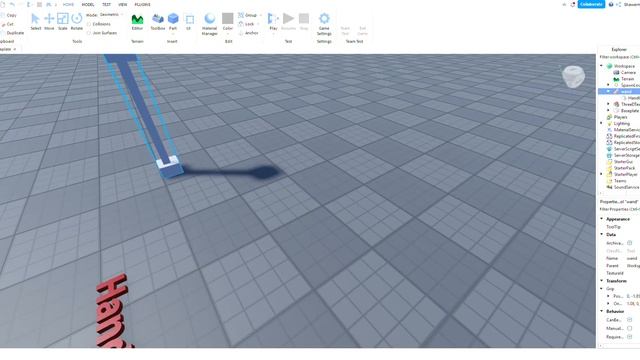Click the Collaborate button

(x=591, y=4)
